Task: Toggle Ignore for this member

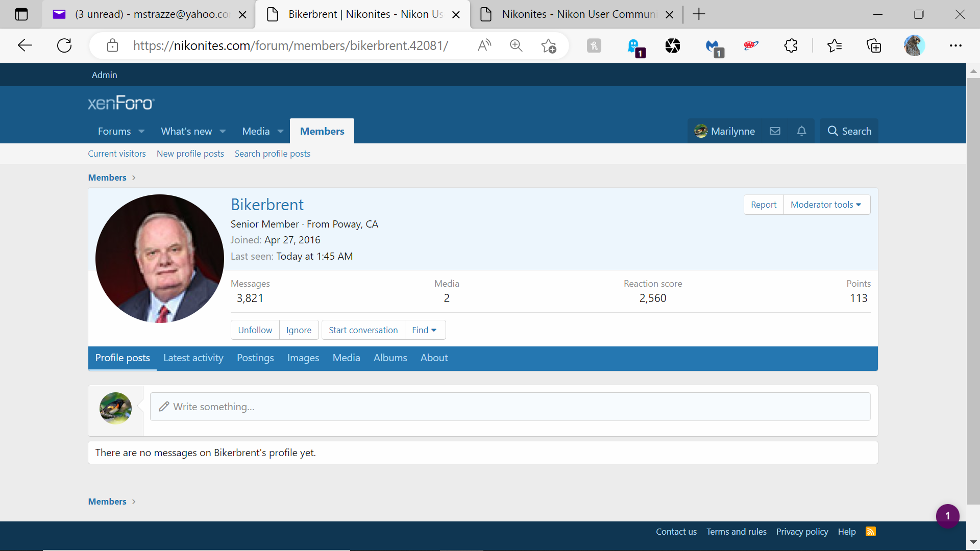Action: pos(299,330)
